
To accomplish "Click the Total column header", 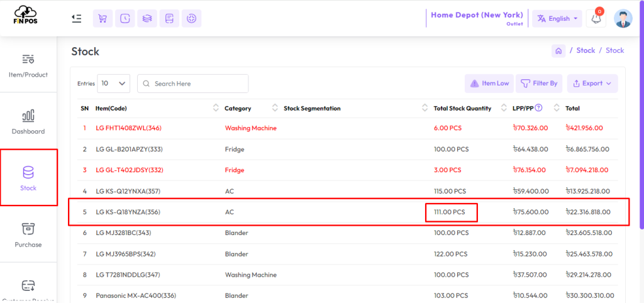I will (572, 108).
